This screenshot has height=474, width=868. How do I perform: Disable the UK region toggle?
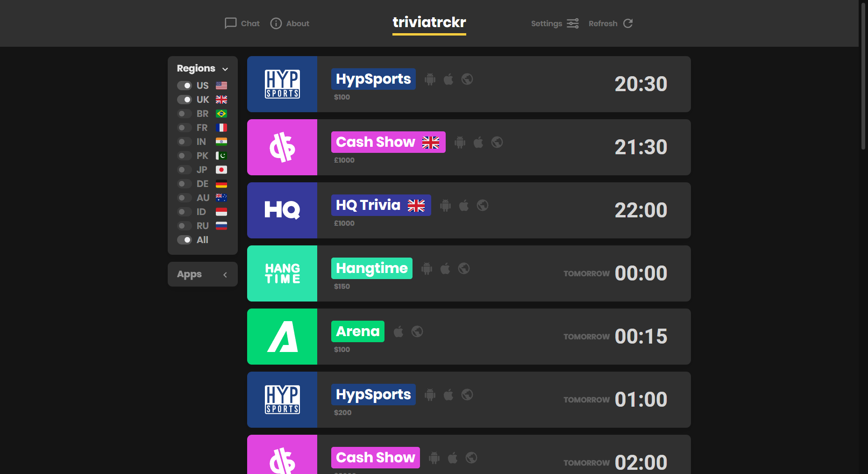[184, 100]
